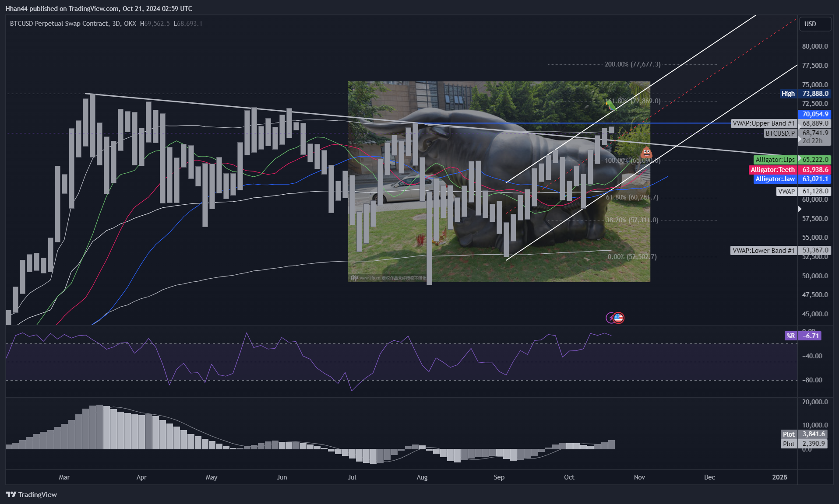Click the small white arrow on the price axis
This screenshot has height=504, width=839.
click(800, 209)
